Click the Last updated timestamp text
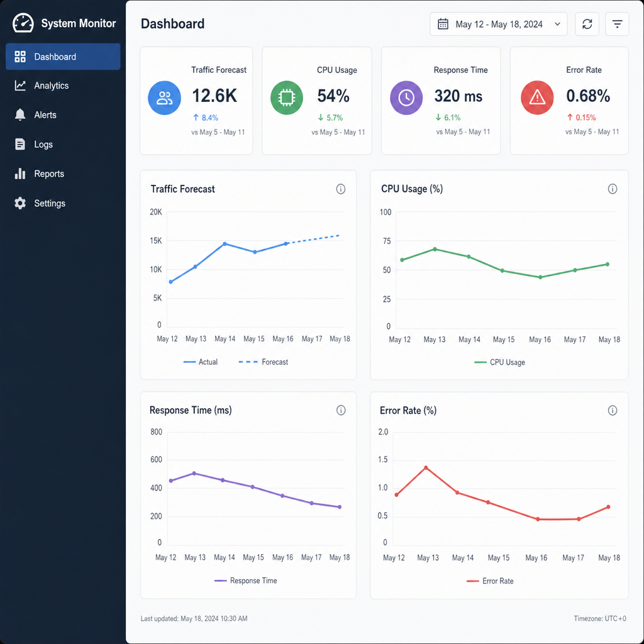 pos(194,619)
